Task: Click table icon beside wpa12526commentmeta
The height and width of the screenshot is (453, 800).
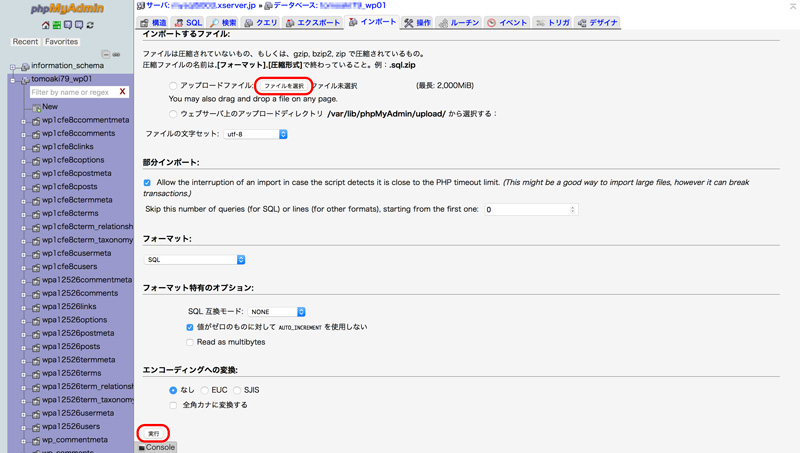Action: [36, 281]
